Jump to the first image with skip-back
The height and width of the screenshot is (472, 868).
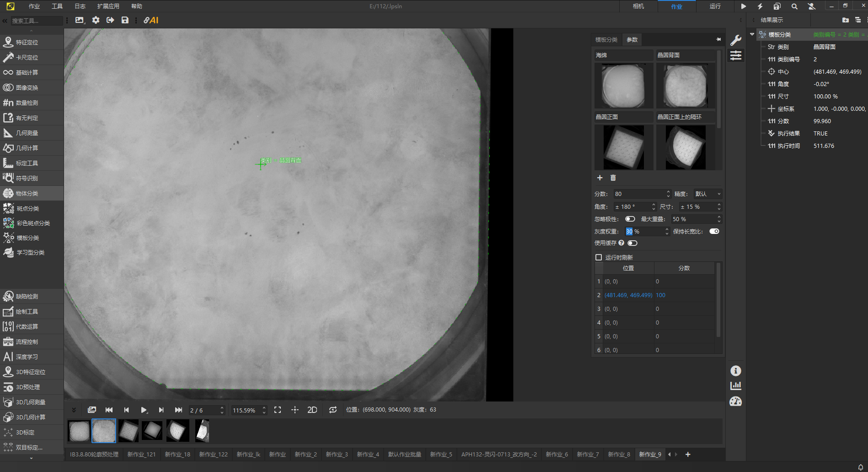(109, 410)
